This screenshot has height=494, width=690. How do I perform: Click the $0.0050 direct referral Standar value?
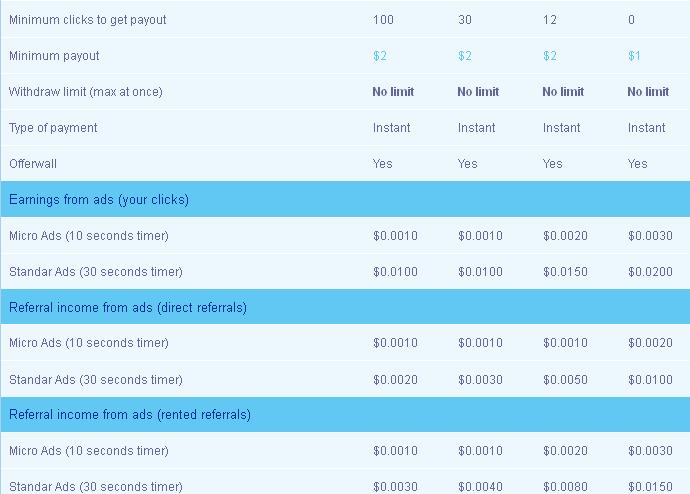[x=565, y=379]
